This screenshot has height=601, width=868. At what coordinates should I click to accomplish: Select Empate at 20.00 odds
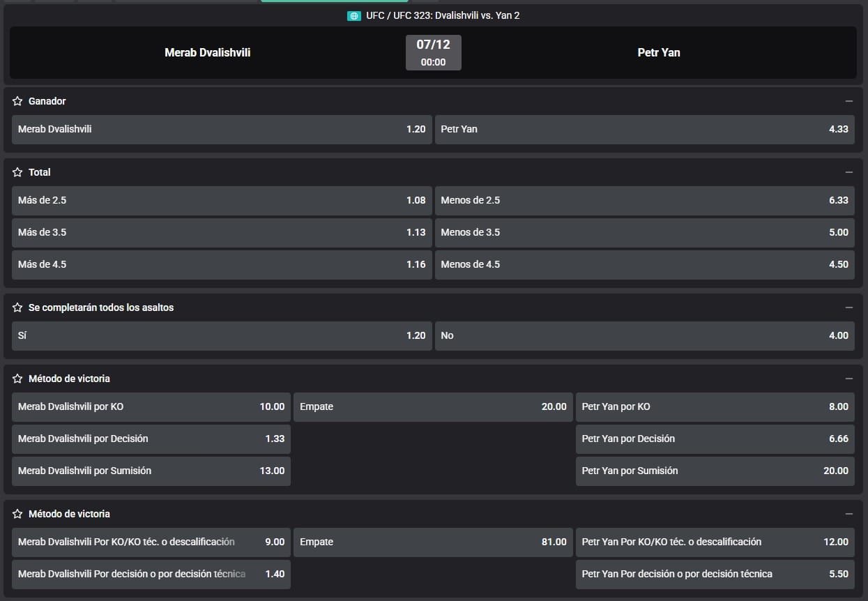(432, 407)
